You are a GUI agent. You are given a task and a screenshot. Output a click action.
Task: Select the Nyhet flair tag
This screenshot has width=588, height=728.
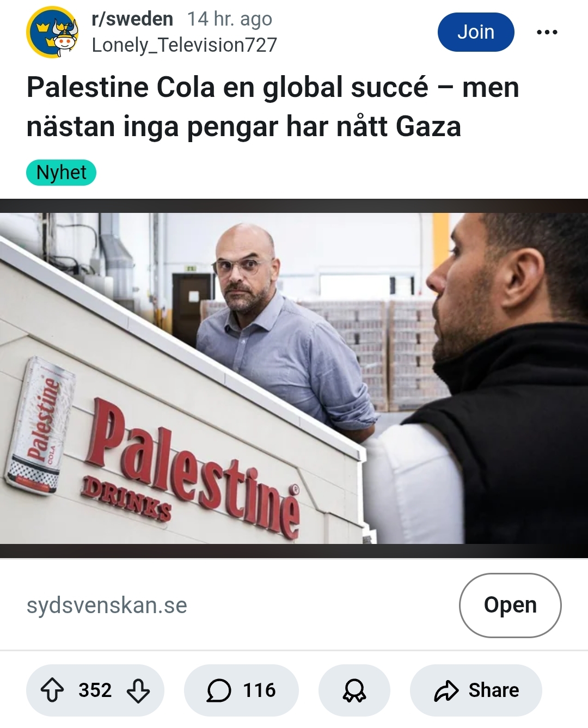61,173
